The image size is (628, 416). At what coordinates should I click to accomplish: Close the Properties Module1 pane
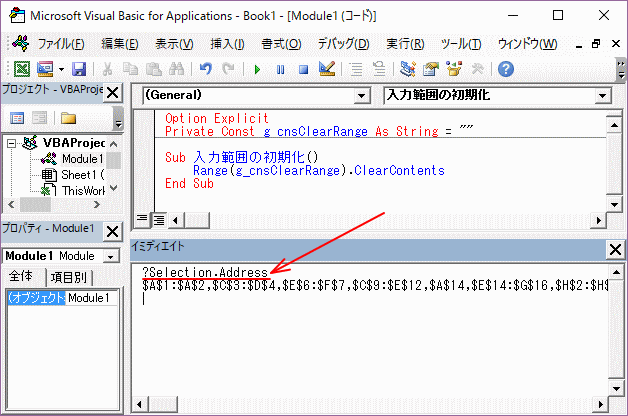click(x=113, y=231)
